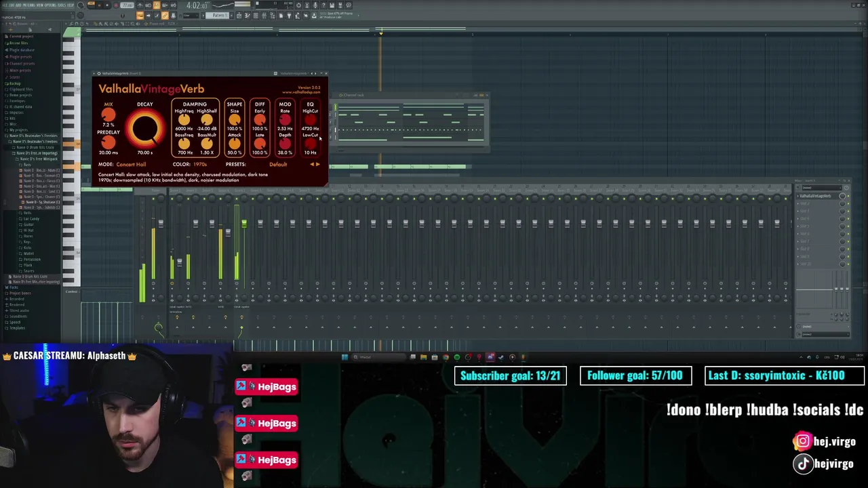The width and height of the screenshot is (868, 488).
Task: Adjust the SHAPE Size knob
Action: coord(235,120)
